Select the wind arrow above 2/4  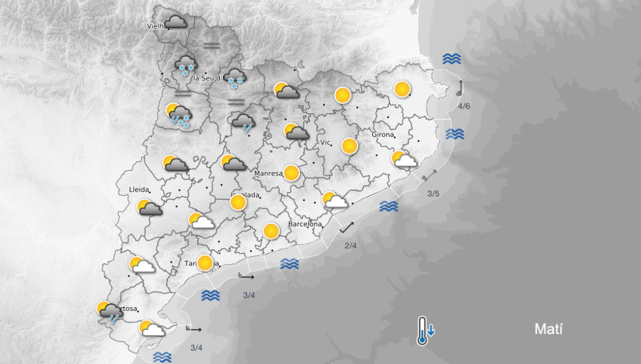(x=347, y=228)
